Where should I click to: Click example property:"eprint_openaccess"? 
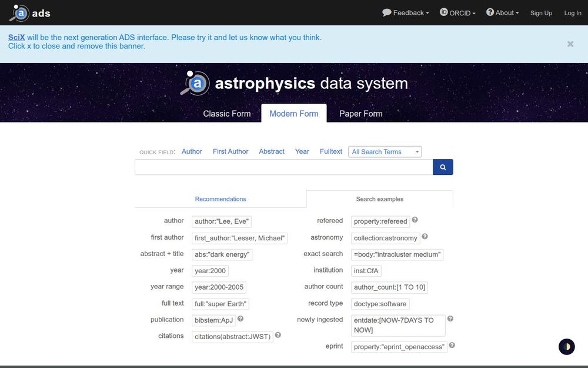[x=399, y=347]
